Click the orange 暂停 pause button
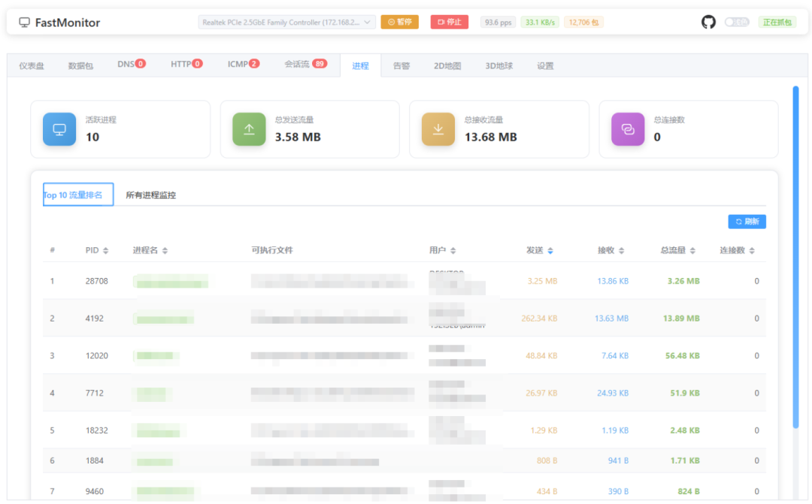The width and height of the screenshot is (812, 504). (399, 22)
